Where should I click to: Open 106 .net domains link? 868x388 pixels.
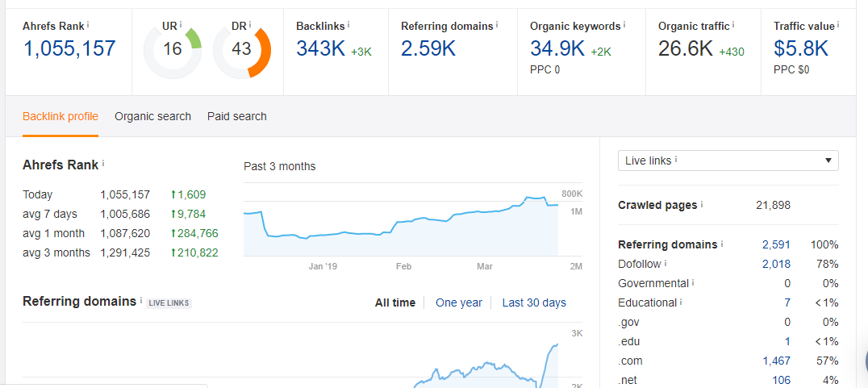click(x=781, y=380)
